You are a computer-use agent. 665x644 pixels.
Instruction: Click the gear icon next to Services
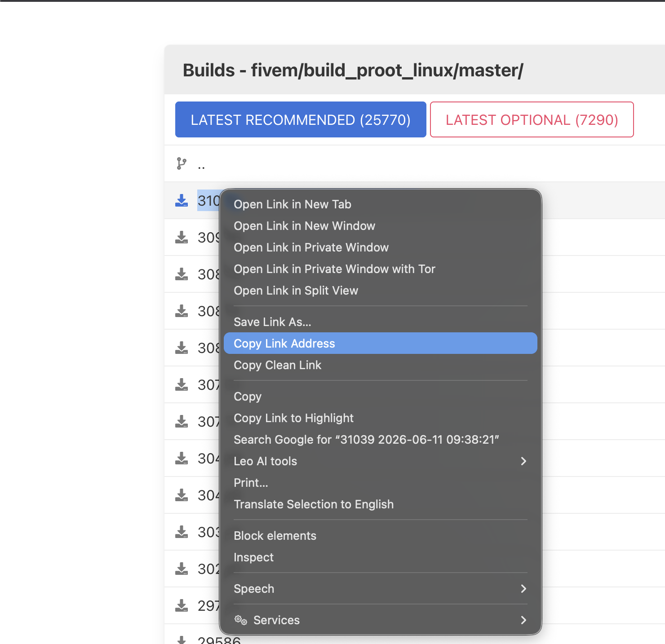pyautogui.click(x=241, y=620)
